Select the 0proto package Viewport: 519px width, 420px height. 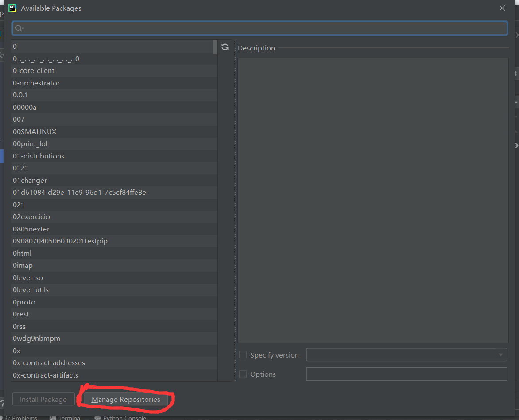pyautogui.click(x=114, y=302)
